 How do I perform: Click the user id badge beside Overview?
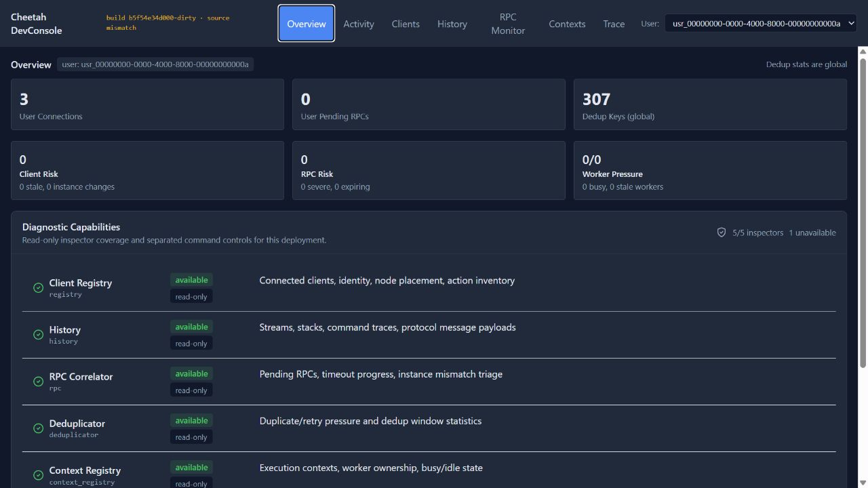pos(155,64)
